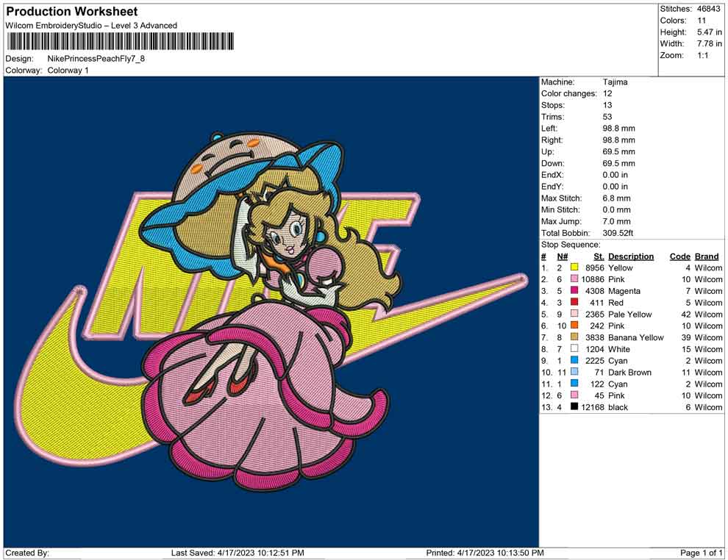Click the Pale Yellow row swatch
Image resolution: width=728 pixels, height=560 pixels.
coord(574,314)
